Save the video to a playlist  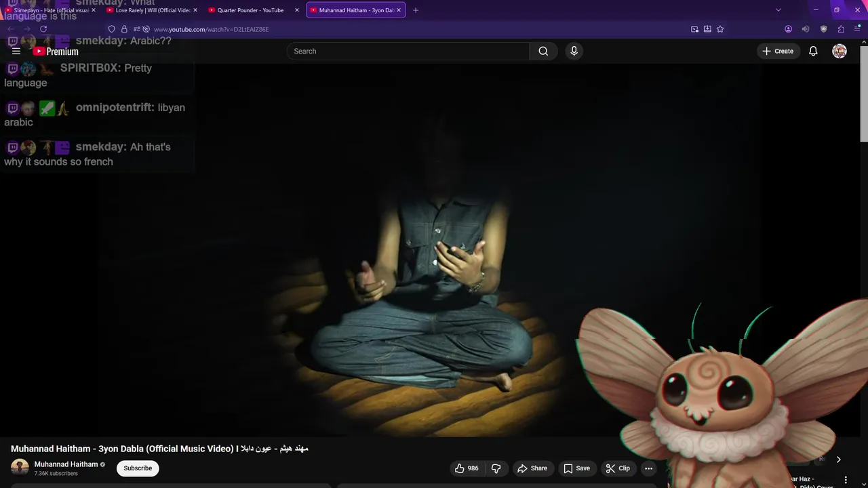[x=577, y=468]
